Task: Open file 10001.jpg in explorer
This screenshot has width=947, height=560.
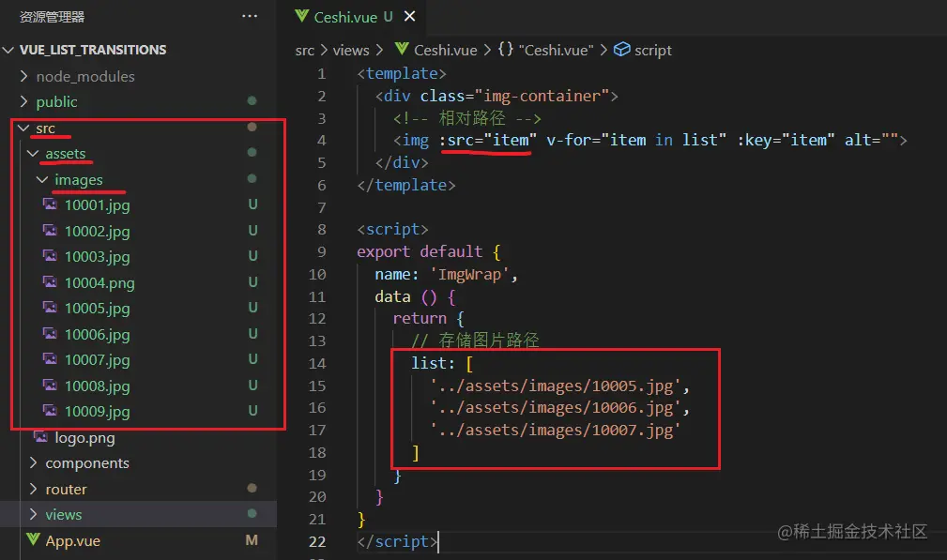Action: point(98,205)
